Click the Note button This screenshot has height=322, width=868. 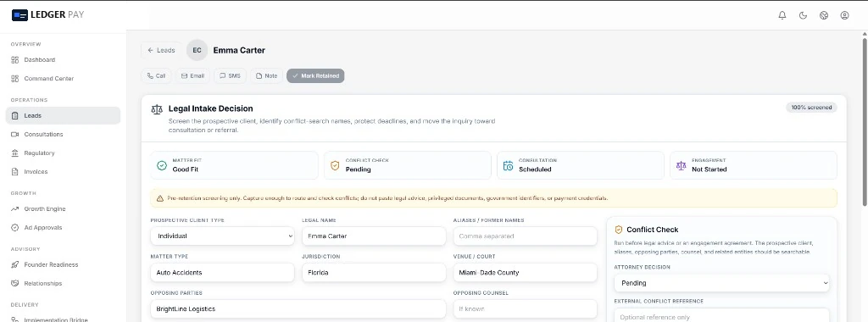coord(266,75)
